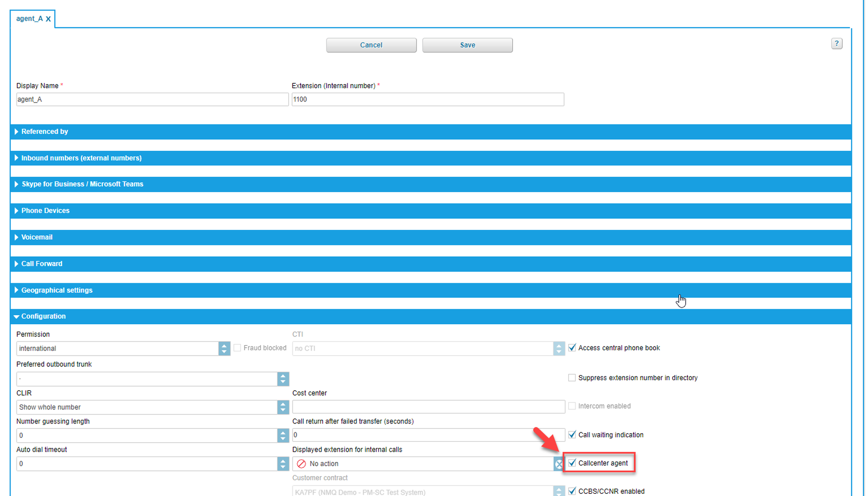This screenshot has height=496, width=868.
Task: Click the Cancel button
Action: click(x=371, y=45)
